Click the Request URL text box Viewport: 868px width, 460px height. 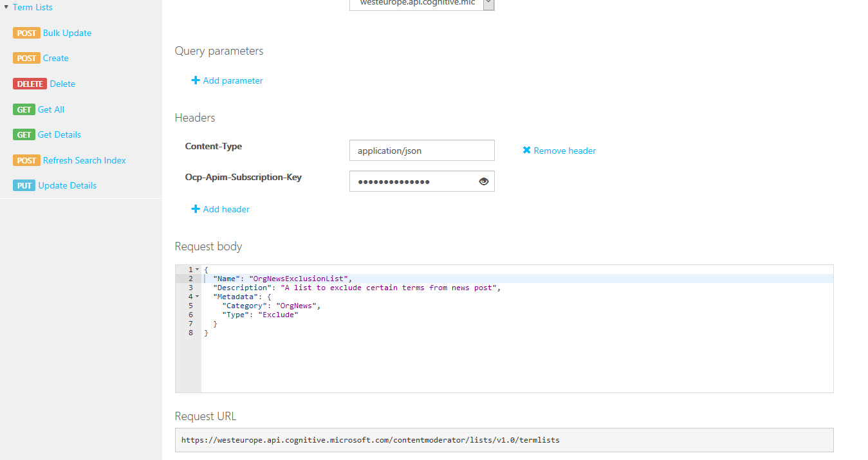504,440
